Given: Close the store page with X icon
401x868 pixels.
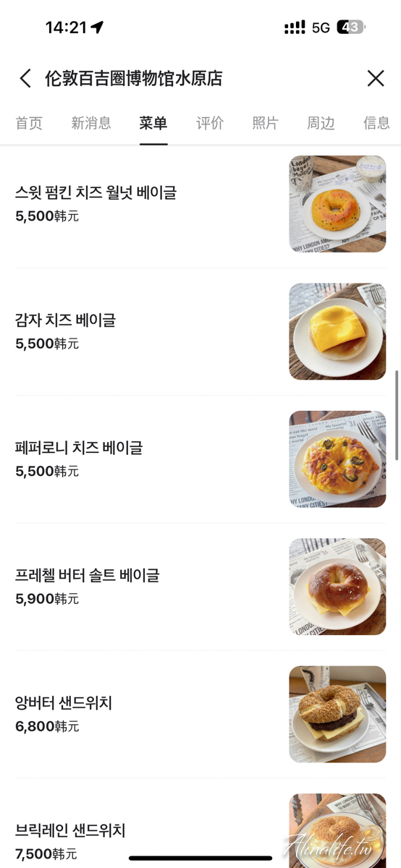Looking at the screenshot, I should (375, 78).
